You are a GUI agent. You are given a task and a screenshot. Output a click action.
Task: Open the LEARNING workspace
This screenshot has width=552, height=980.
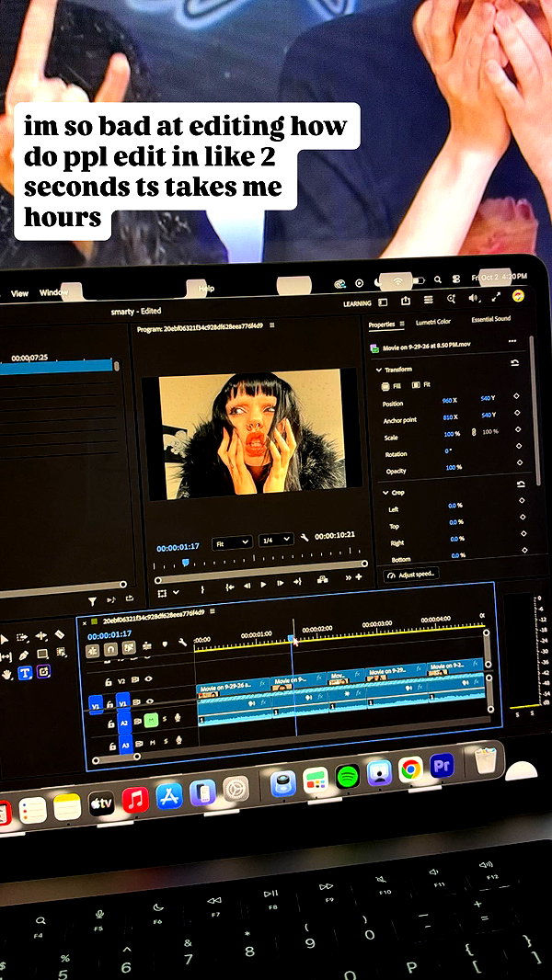click(357, 303)
